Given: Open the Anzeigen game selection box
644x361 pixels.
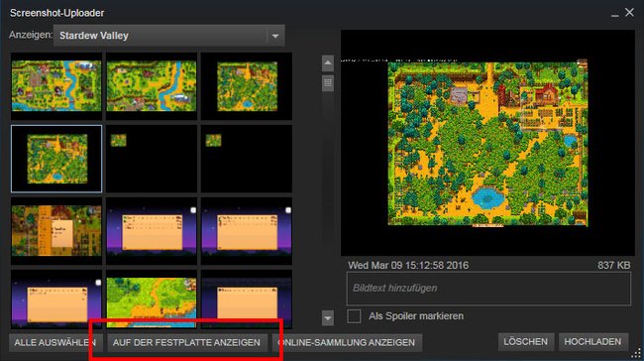Looking at the screenshot, I should tap(168, 36).
